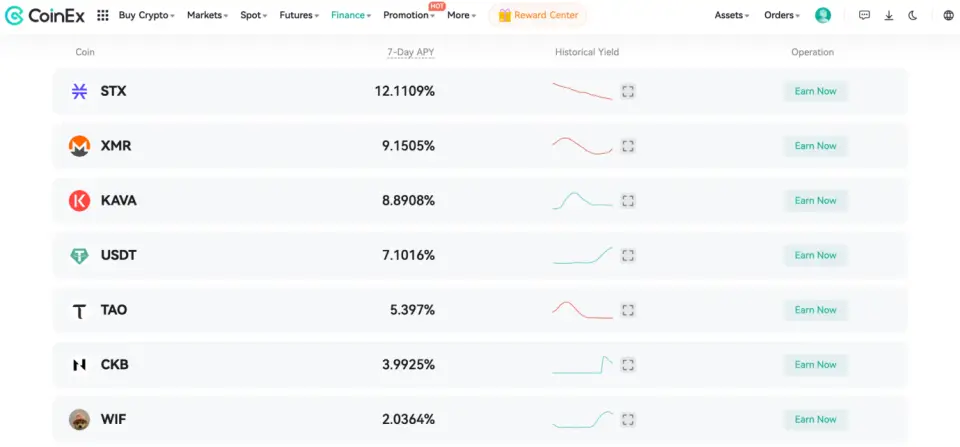The width and height of the screenshot is (960, 447).
Task: Expand the STX historical yield chart
Action: tap(628, 91)
